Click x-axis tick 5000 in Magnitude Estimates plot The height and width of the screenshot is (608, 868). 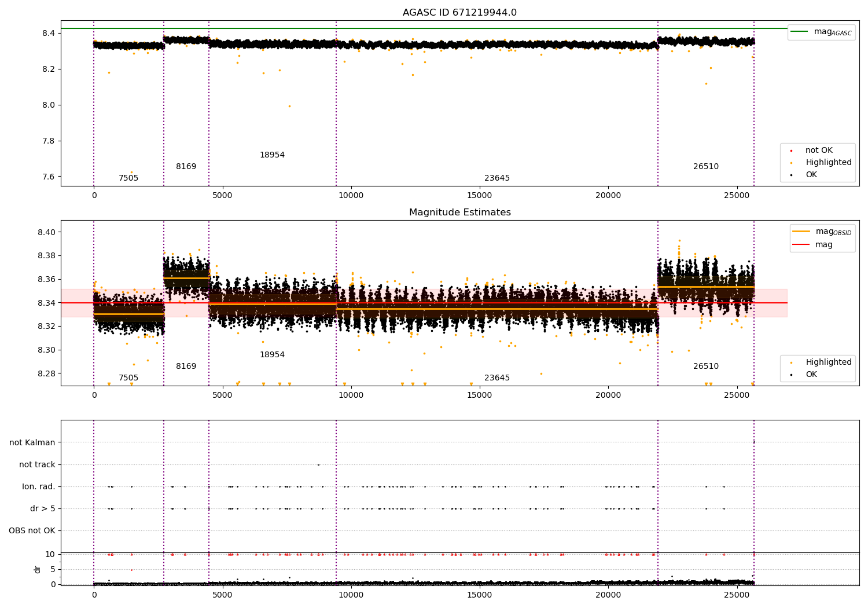pyautogui.click(x=222, y=395)
